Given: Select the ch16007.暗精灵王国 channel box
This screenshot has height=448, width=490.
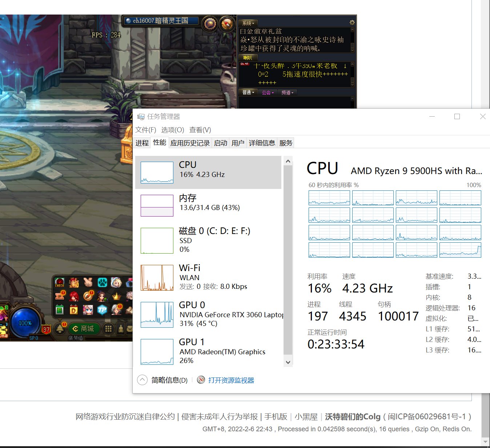Looking at the screenshot, I should 162,21.
